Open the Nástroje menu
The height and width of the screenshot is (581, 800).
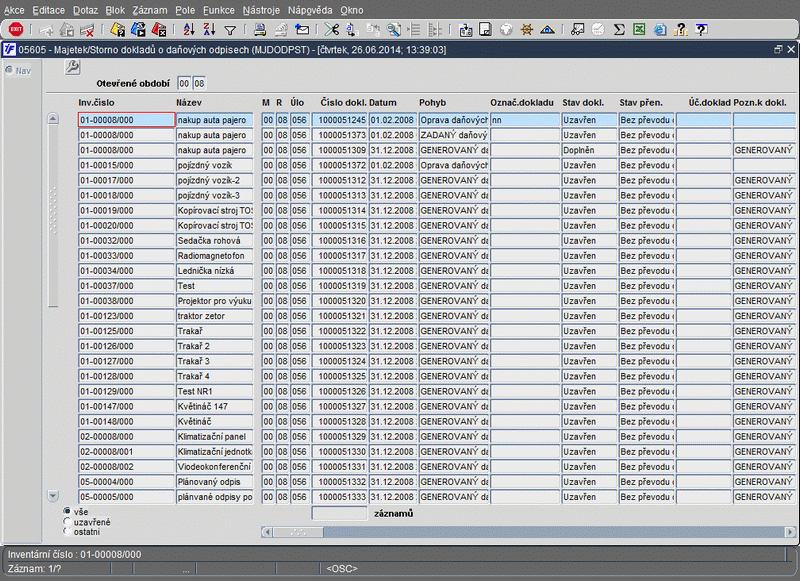tap(261, 9)
